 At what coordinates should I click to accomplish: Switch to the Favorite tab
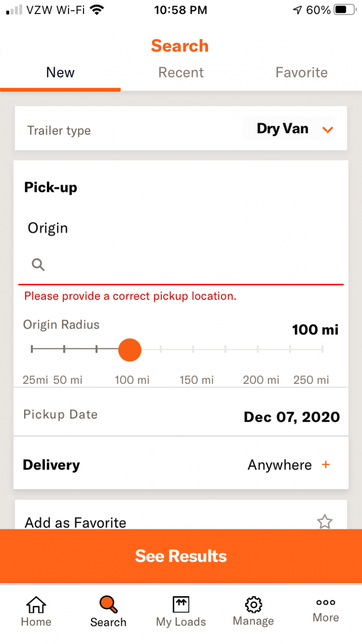(302, 72)
